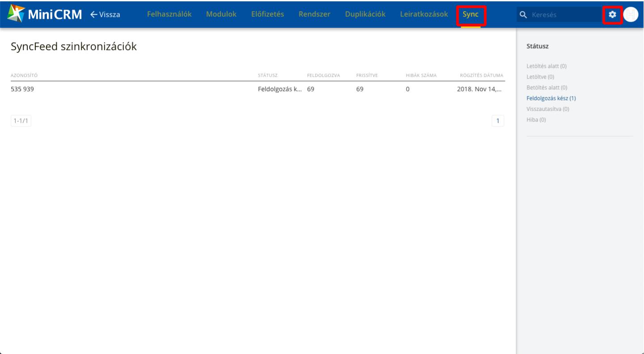Open the Modulok tab
The height and width of the screenshot is (354, 644).
point(221,14)
